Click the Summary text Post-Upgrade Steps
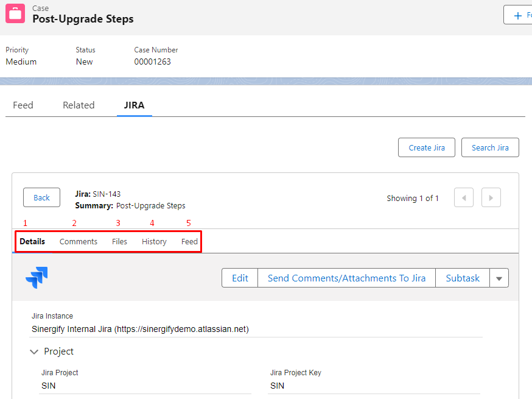532x399 pixels. click(150, 206)
